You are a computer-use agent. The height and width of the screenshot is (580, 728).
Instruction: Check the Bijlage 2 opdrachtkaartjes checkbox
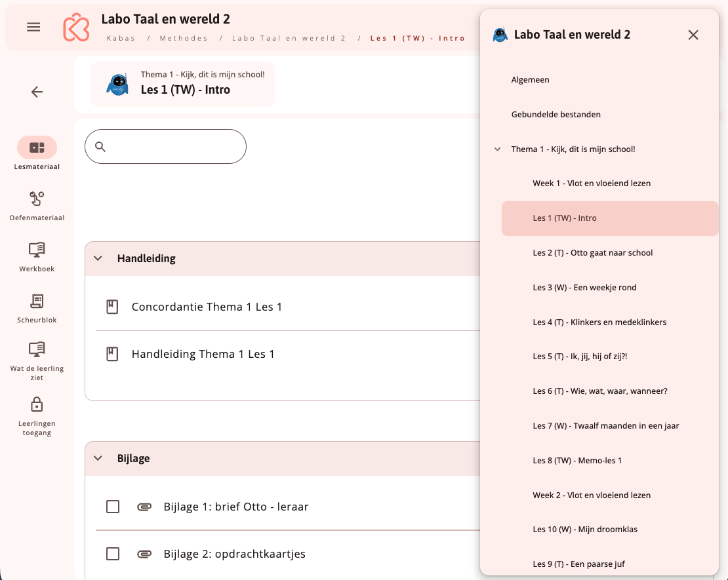pos(113,554)
